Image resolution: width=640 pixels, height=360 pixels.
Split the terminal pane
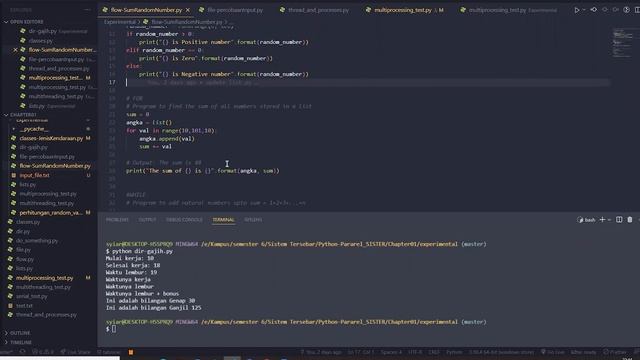click(619, 220)
